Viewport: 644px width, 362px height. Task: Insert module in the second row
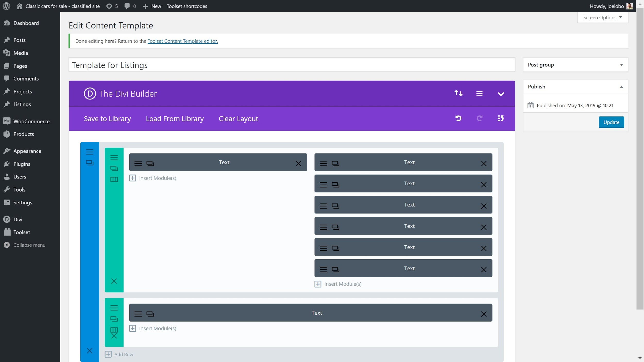coord(153,328)
